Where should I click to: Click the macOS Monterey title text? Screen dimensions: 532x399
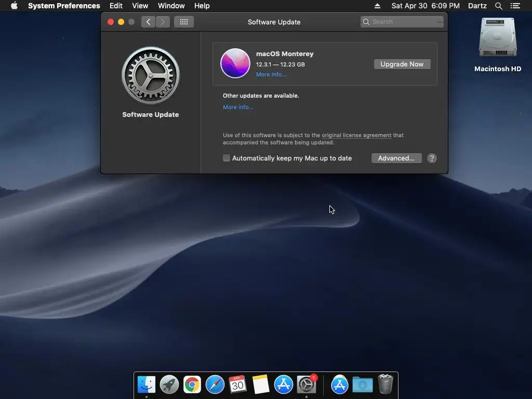click(285, 54)
